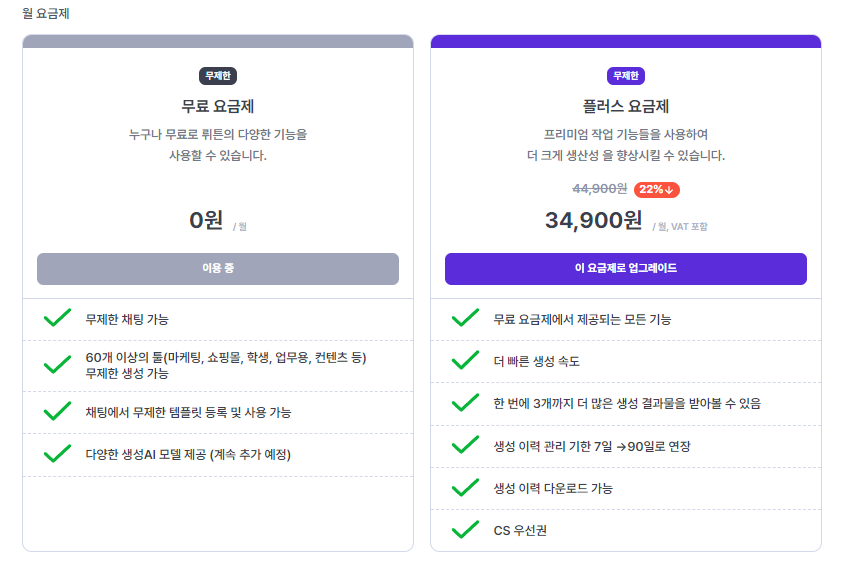Click the dark '무제한' badge on free plan
This screenshot has width=841, height=569.
218,76
